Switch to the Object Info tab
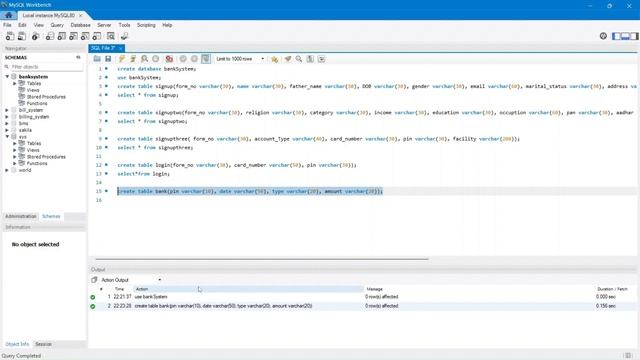Screen dimensions: 640x360 [17, 344]
